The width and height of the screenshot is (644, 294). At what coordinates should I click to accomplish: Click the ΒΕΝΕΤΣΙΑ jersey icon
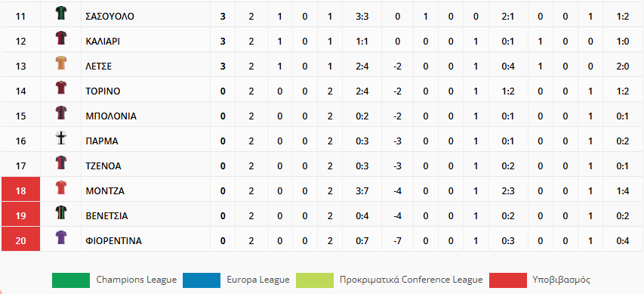(61, 213)
